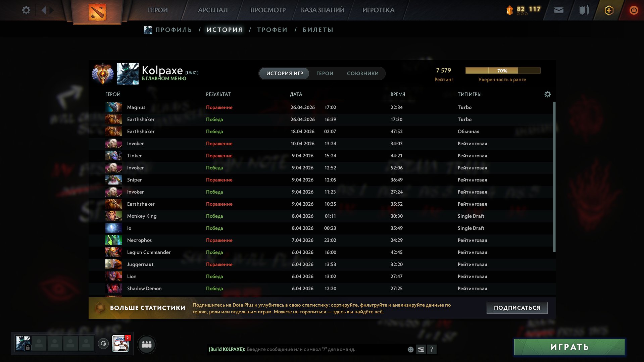Open the Earthshaker match at 02:07
Image resolution: width=644 pixels, height=362 pixels.
tap(320, 132)
